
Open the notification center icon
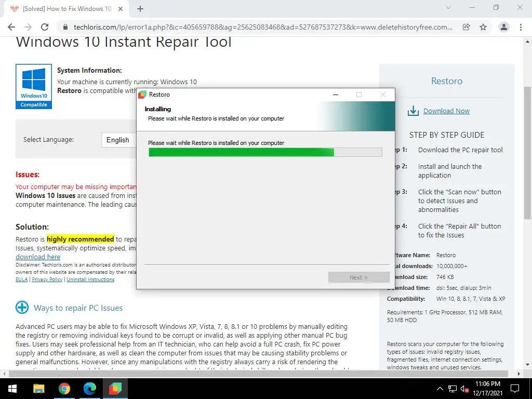tap(515, 389)
